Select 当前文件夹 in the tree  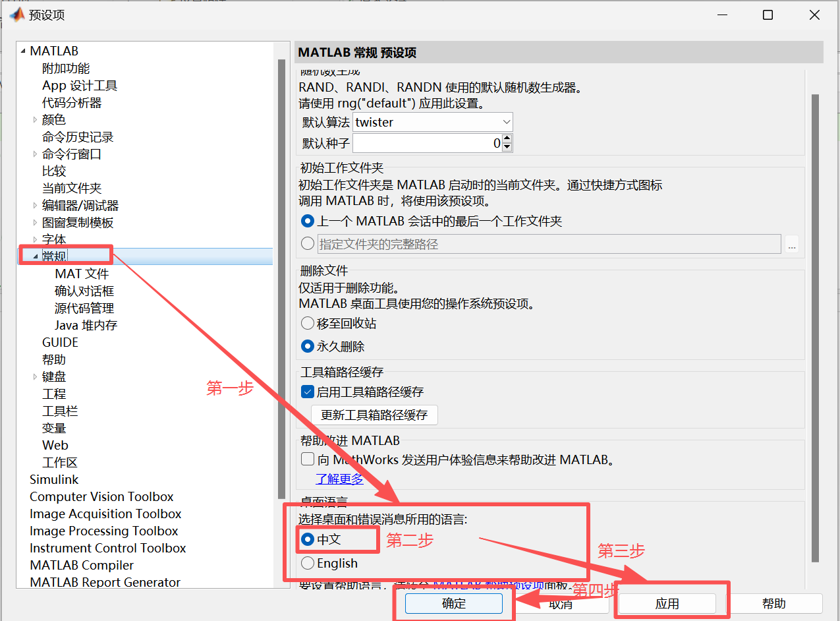72,189
